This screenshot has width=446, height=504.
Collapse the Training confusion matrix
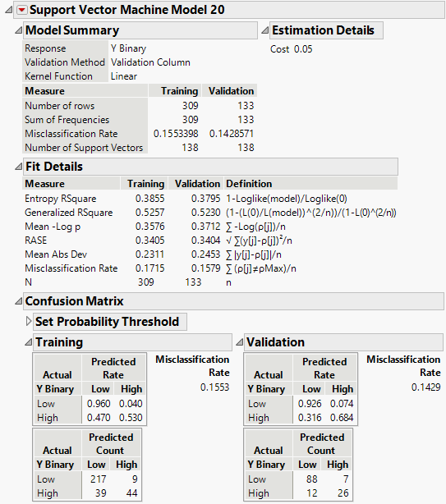(x=29, y=342)
